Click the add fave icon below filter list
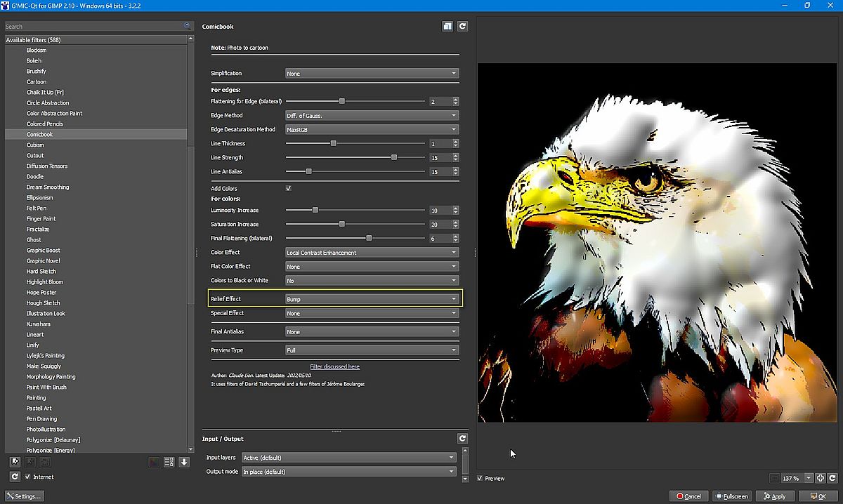843x504 pixels. pos(14,462)
